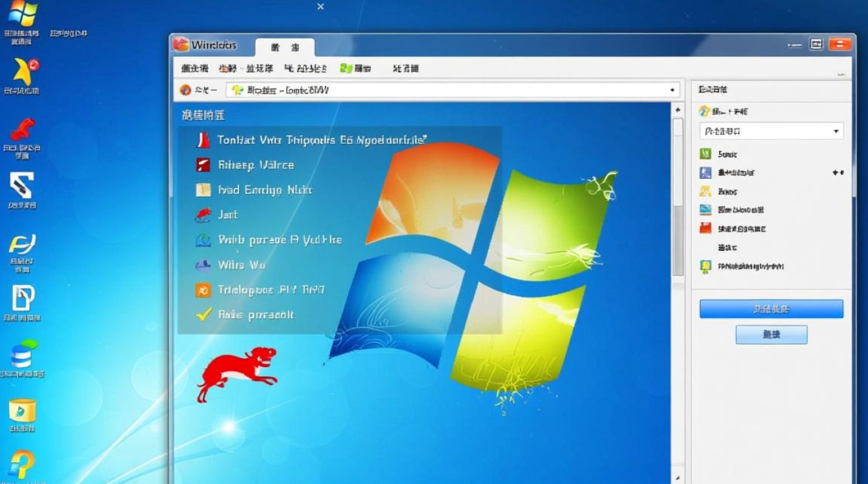Open the sidebar combo box dropdown
Viewport: 868px width, 484px height.
tap(772, 131)
